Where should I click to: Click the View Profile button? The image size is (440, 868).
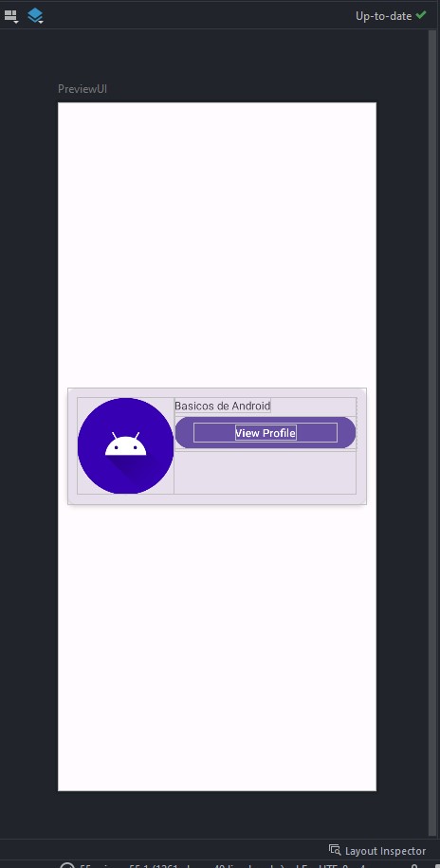coord(266,433)
